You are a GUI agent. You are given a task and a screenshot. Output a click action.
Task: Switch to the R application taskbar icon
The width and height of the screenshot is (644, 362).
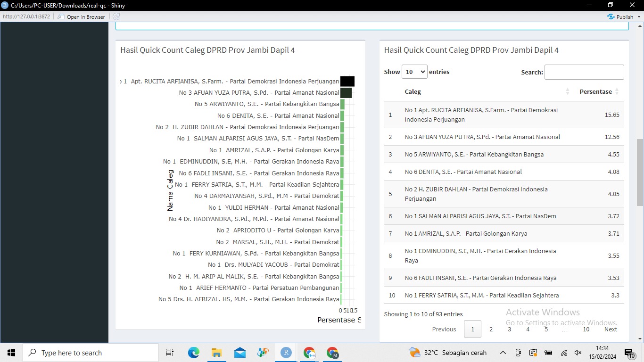(286, 353)
